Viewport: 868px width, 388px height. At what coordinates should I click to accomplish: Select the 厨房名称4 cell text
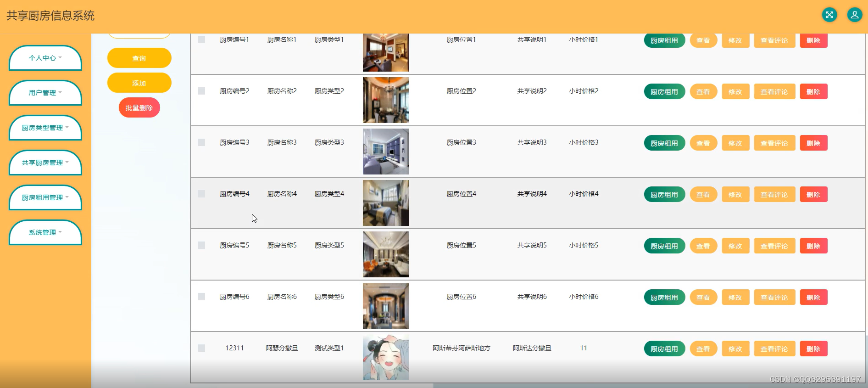(282, 194)
